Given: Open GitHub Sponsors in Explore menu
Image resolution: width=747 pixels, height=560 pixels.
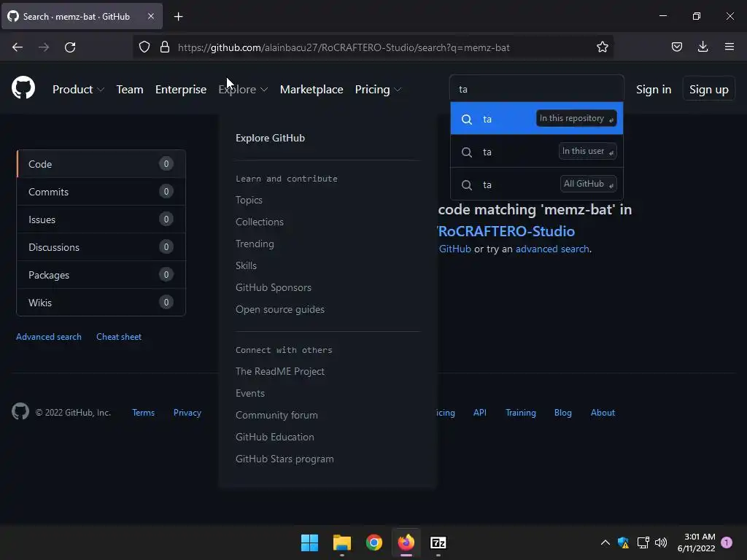Looking at the screenshot, I should 273,287.
